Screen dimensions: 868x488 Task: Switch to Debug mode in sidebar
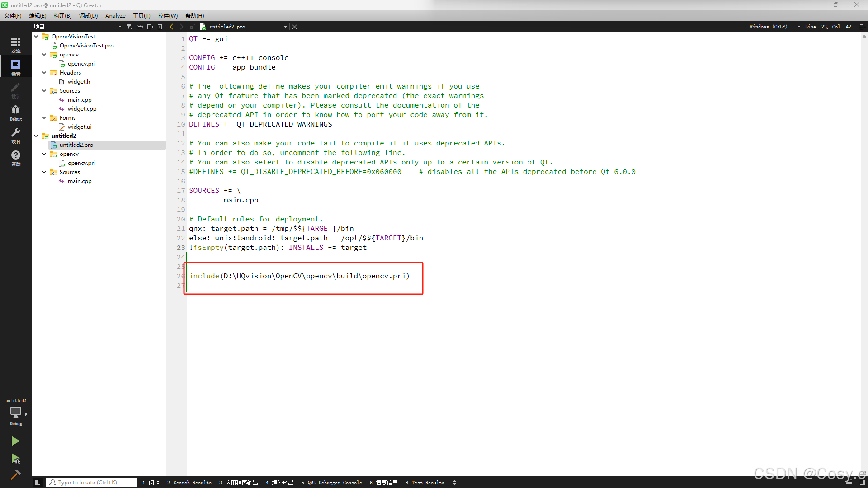[x=15, y=112]
